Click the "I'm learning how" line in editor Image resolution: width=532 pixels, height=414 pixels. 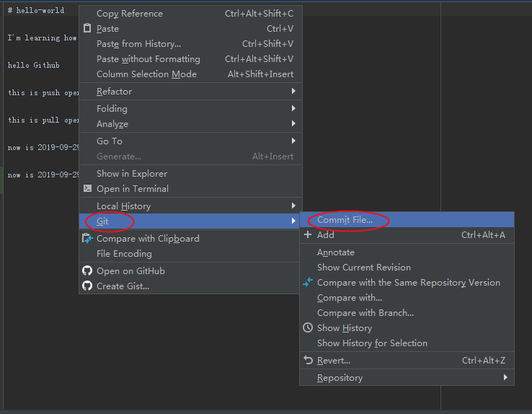click(x=43, y=38)
